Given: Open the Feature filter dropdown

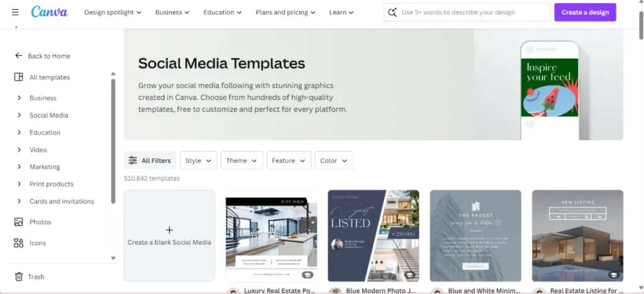Looking at the screenshot, I should 289,161.
